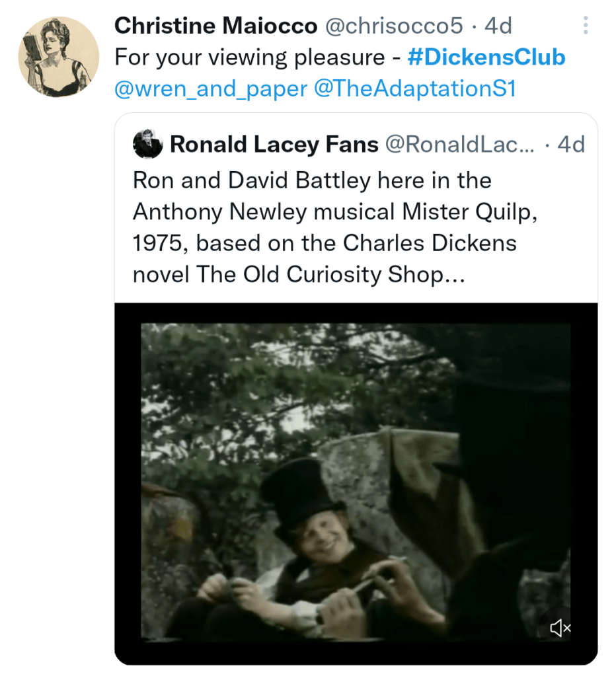
Task: Visit the @wren_and_paper mention
Action: pos(210,89)
